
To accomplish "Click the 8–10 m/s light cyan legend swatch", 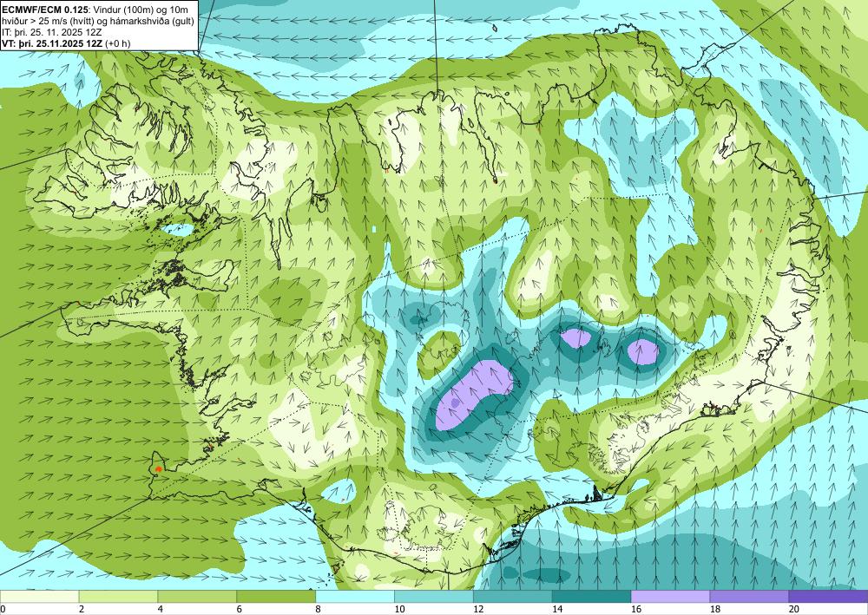I will (x=355, y=596).
